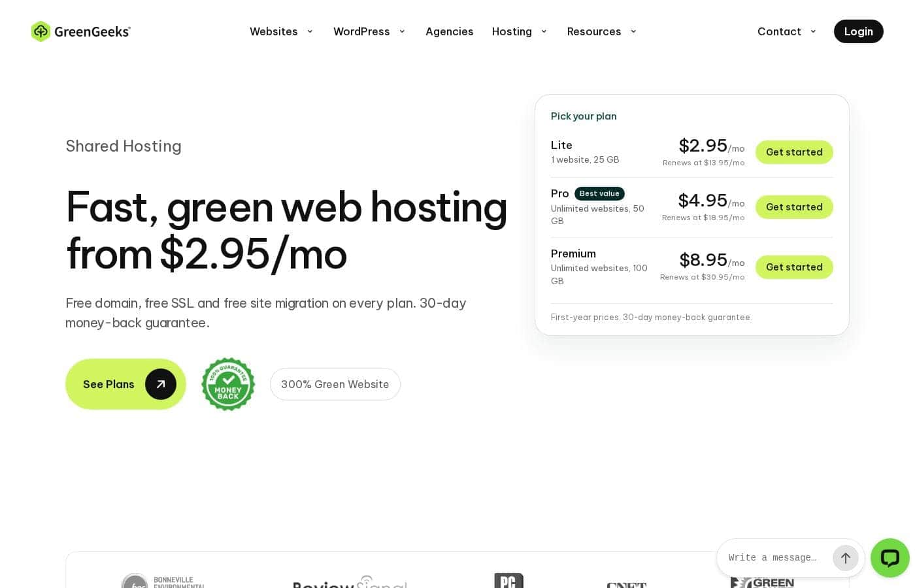Click the $8.95 Premium price
The image size is (915, 588).
703,260
